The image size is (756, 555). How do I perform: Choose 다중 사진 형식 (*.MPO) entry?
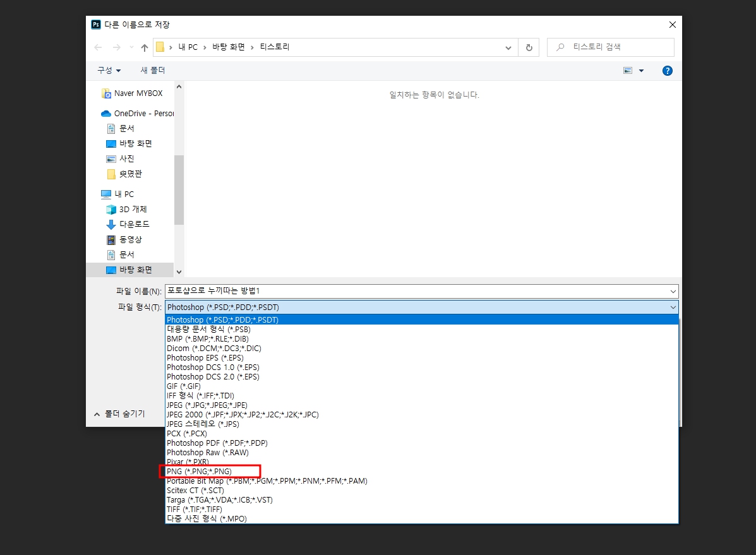422,519
